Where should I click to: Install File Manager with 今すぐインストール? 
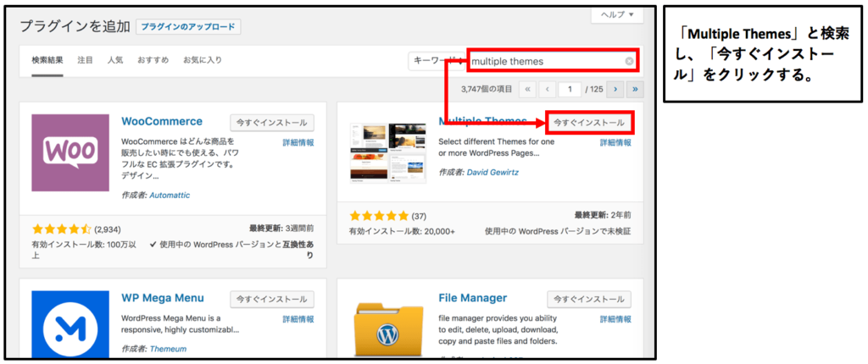[589, 300]
